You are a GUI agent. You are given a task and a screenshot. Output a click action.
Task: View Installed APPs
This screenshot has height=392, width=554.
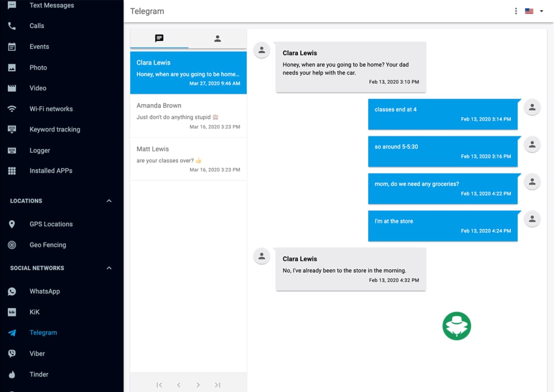(51, 170)
